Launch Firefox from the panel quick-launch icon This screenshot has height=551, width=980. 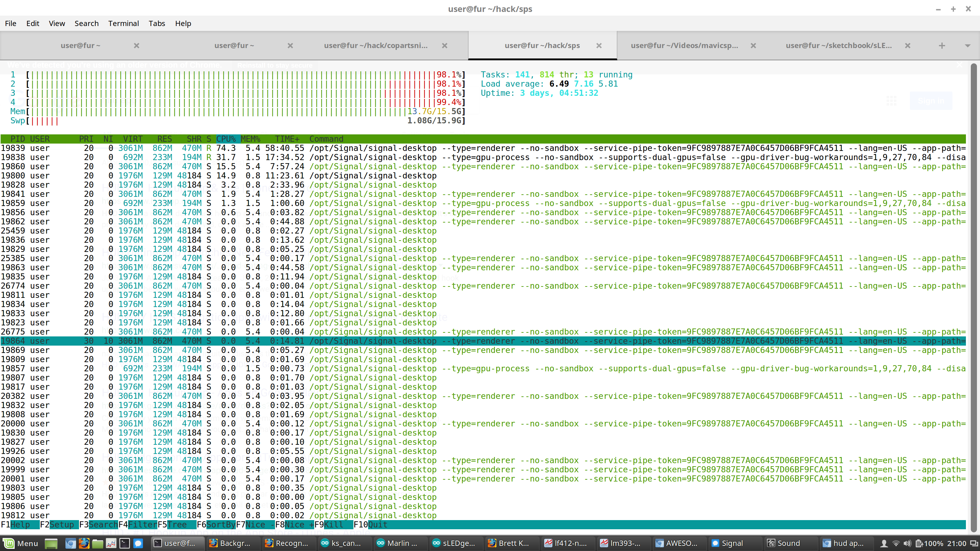(x=84, y=543)
